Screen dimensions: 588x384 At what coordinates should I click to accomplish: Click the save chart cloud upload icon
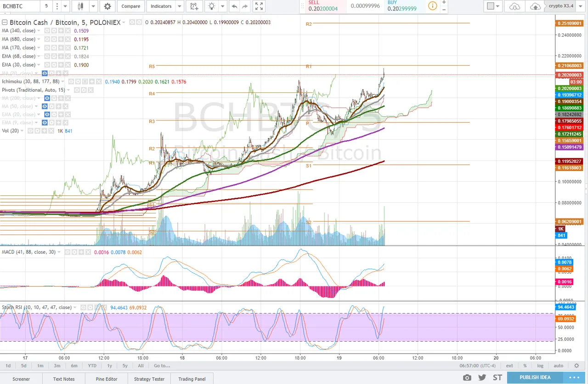tap(535, 6)
